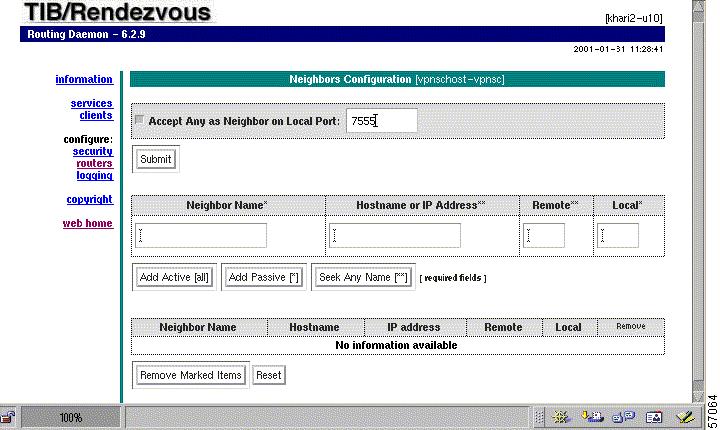Open the routers configuration link

(x=95, y=163)
